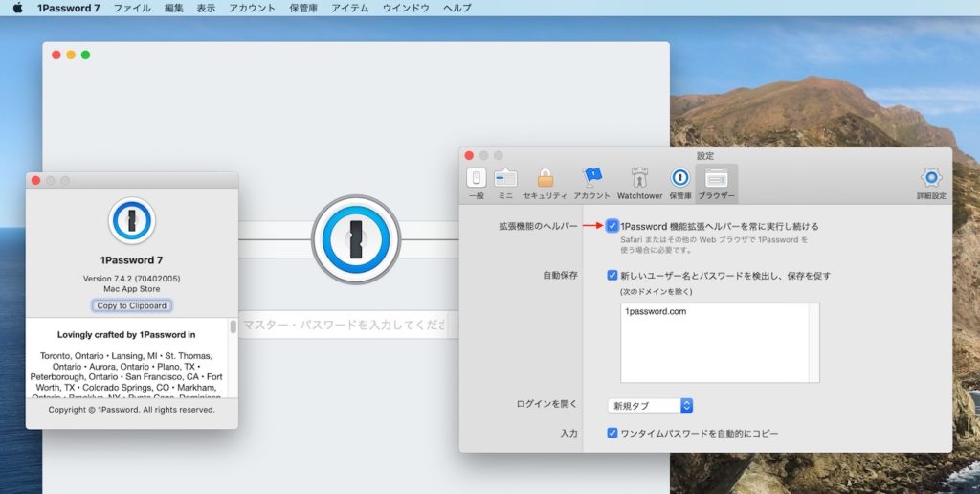
Task: Click the master password input field
Action: [x=343, y=326]
